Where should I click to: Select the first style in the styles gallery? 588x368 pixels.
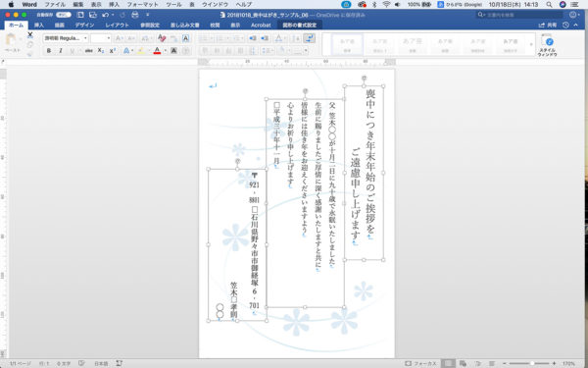(347, 45)
